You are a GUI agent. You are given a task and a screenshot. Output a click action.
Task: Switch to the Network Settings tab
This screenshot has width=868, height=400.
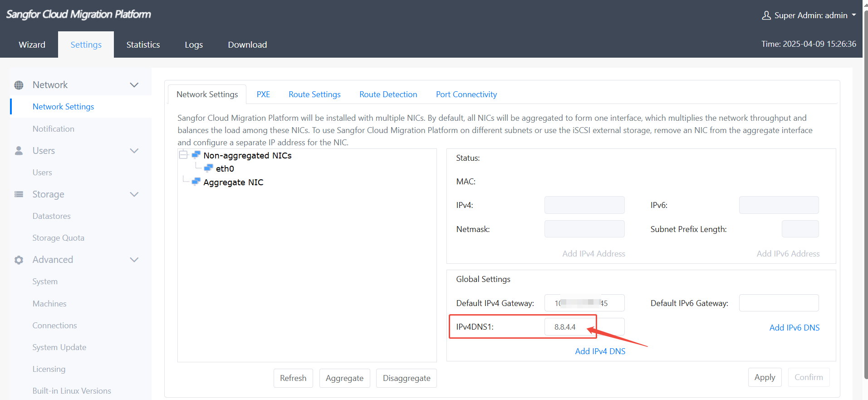[x=207, y=94]
